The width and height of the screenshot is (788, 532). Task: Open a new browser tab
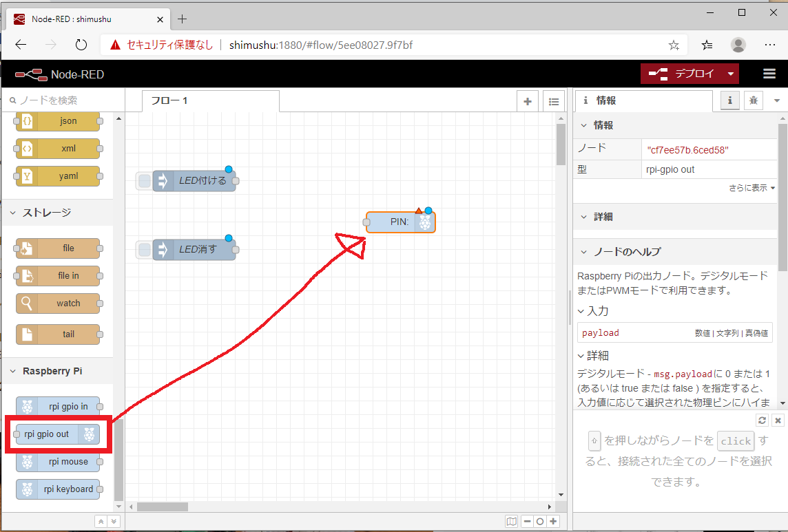(182, 19)
